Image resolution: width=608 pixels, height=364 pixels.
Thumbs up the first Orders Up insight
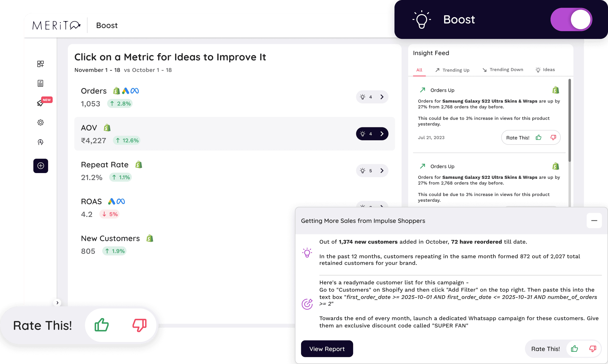[x=539, y=137]
